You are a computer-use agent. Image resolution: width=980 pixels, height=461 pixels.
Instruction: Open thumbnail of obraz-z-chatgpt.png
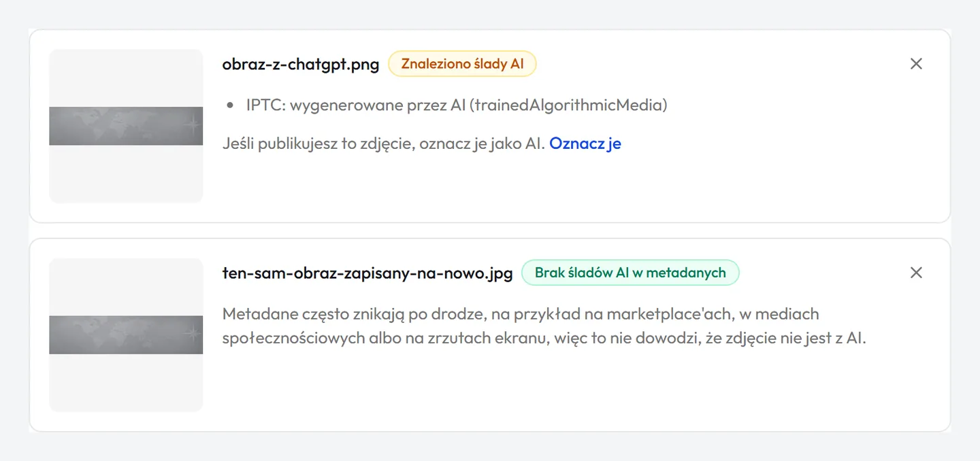pos(126,126)
